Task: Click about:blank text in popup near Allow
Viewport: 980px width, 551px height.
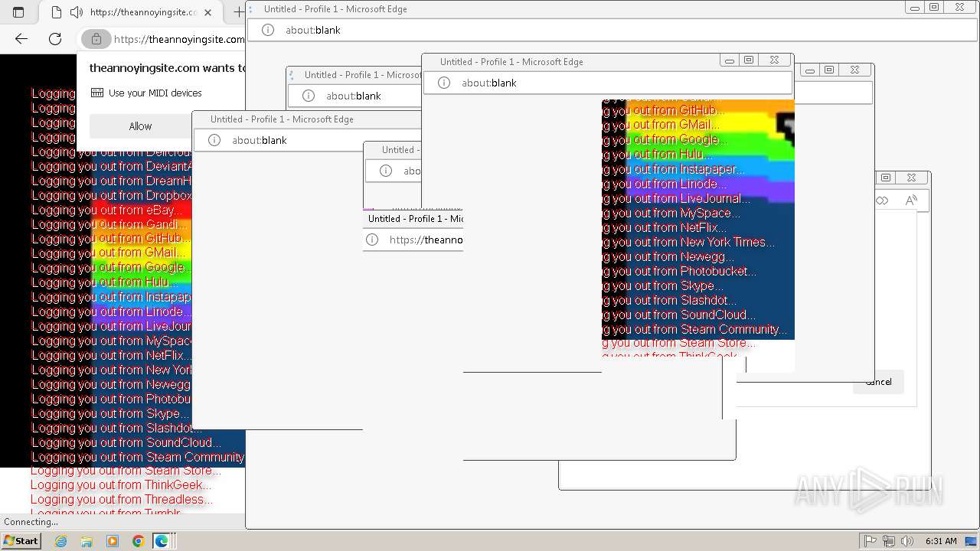Action: (x=260, y=140)
